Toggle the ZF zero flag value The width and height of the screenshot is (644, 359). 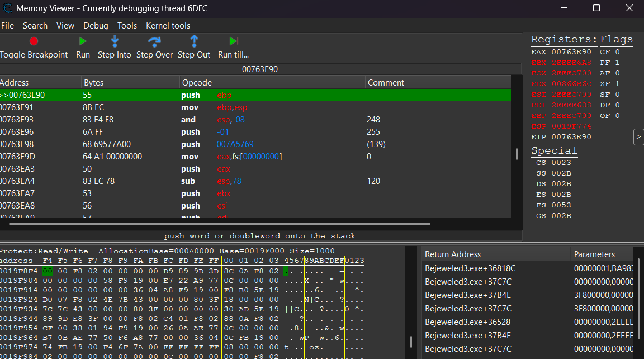(617, 84)
